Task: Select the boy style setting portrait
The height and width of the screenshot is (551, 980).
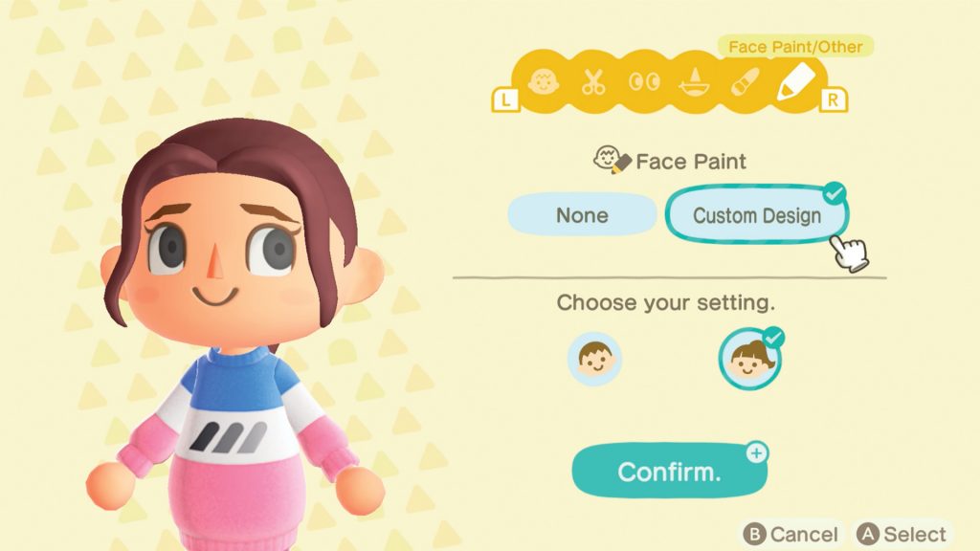Action: (x=594, y=359)
